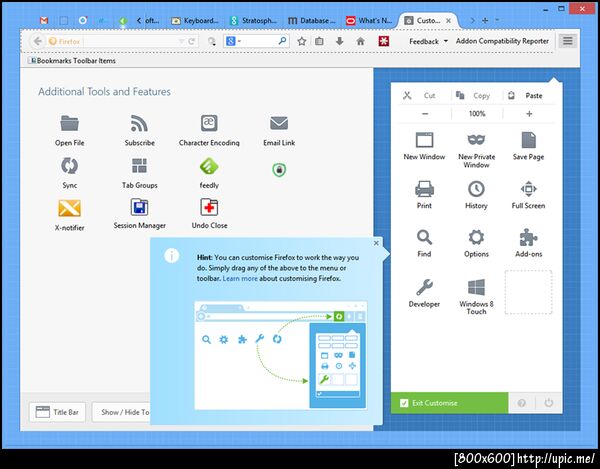Select the Print icon
Image resolution: width=600 pixels, height=469 pixels.
coord(424,189)
